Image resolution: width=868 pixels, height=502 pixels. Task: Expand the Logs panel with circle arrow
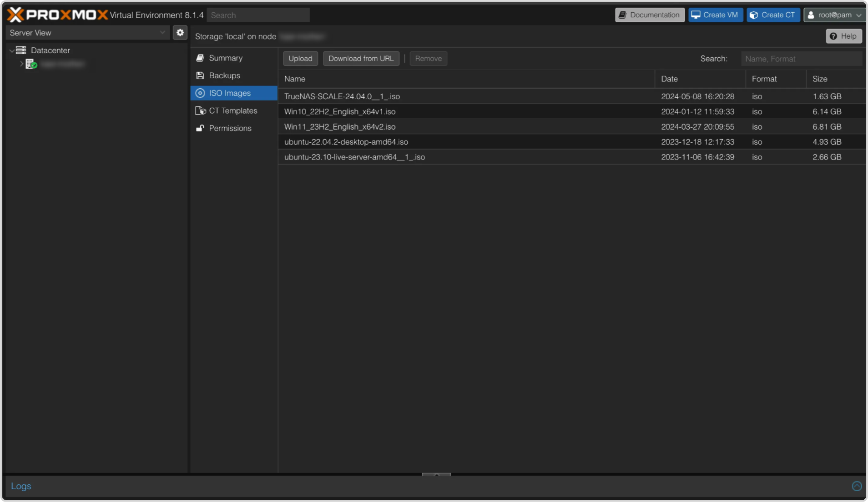tap(857, 486)
